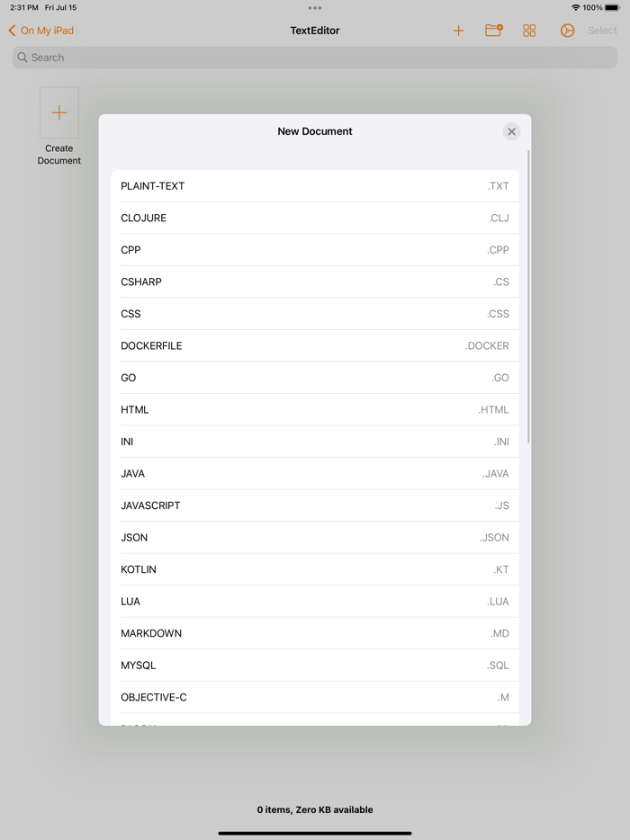Tap the plus icon to add a document
The image size is (630, 840).
click(458, 30)
